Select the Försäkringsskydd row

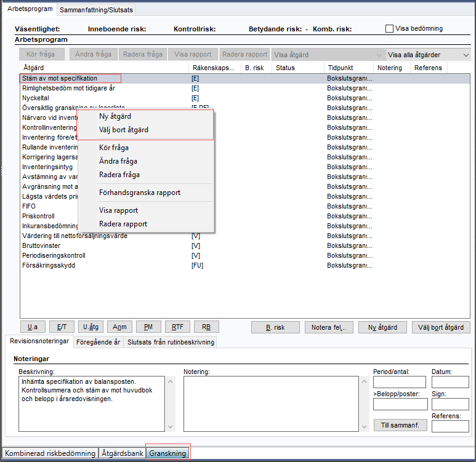coord(245,265)
